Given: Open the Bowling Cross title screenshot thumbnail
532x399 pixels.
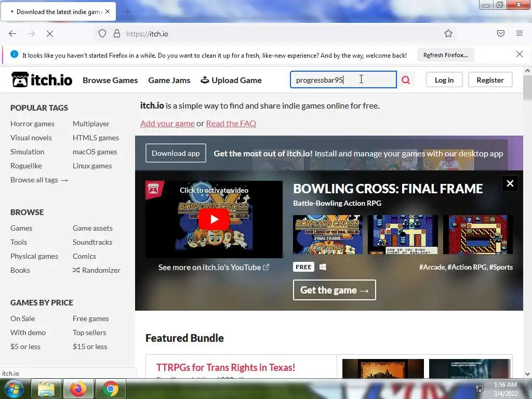Looking at the screenshot, I should (x=328, y=234).
